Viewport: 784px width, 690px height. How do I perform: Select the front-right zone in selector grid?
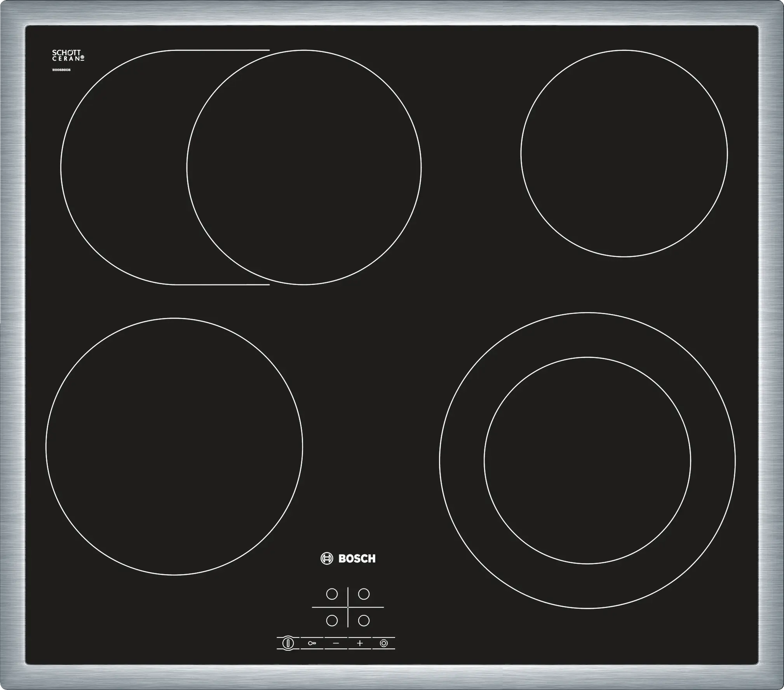click(364, 620)
